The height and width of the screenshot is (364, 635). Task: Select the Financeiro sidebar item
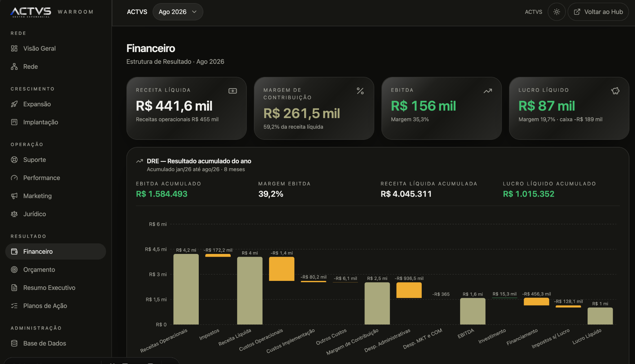coord(56,251)
